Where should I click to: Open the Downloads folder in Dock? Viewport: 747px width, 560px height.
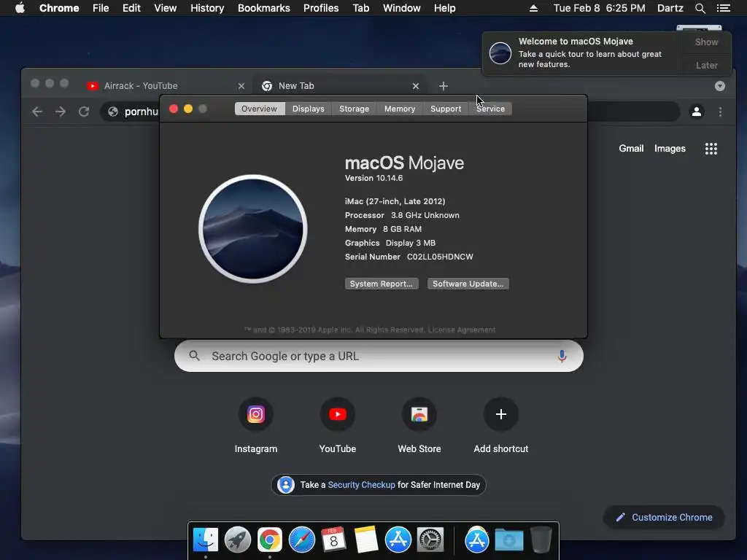(x=508, y=540)
